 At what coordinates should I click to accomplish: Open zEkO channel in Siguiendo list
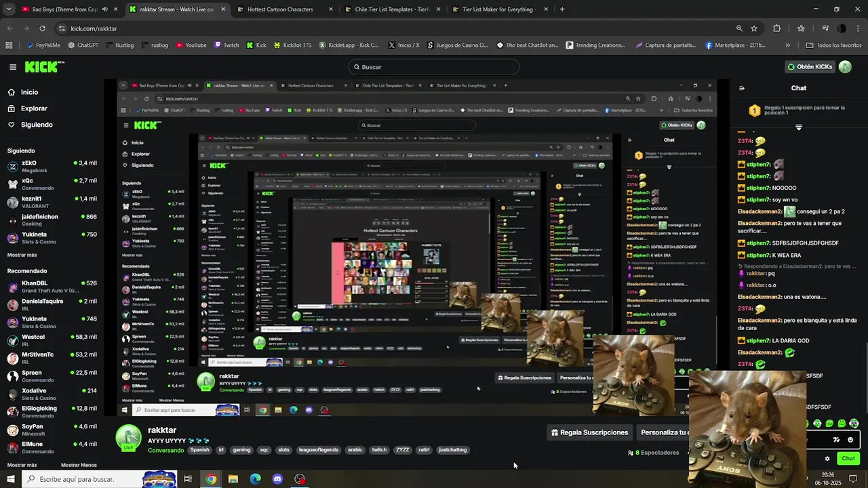pyautogui.click(x=52, y=167)
